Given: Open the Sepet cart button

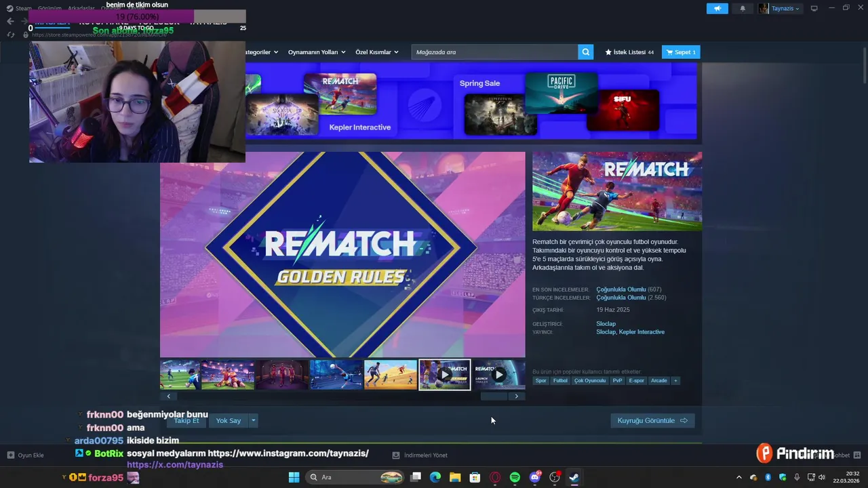Looking at the screenshot, I should pos(681,52).
